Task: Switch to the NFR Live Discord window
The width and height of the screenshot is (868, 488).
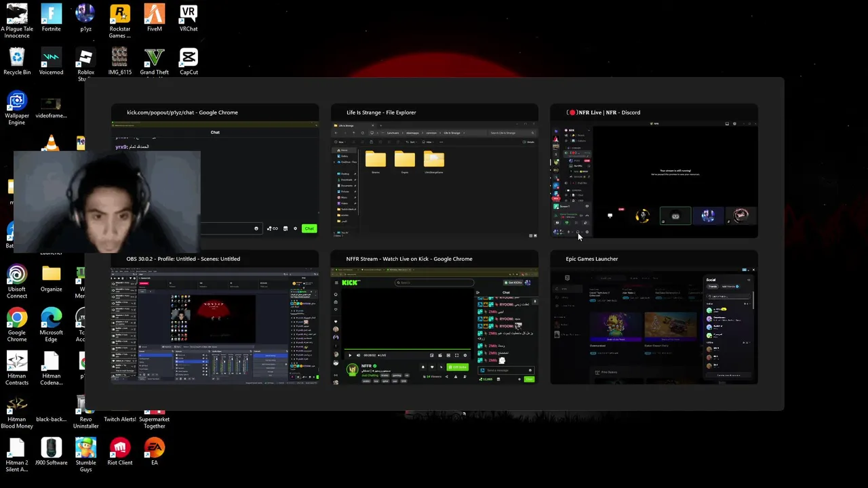Action: pyautogui.click(x=654, y=171)
